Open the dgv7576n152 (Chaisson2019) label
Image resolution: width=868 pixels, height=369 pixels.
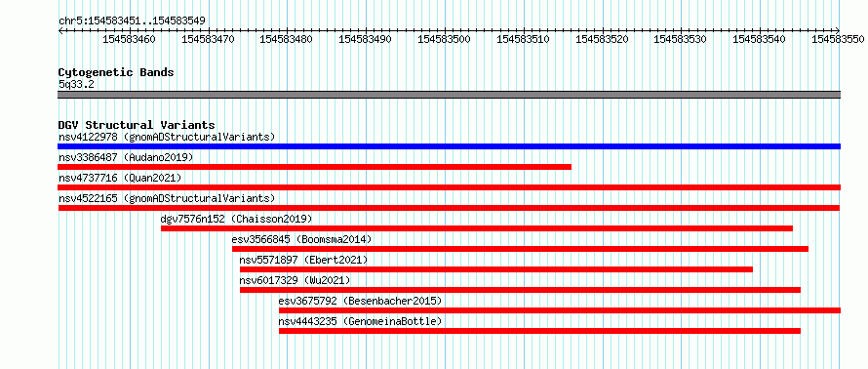pos(236,219)
